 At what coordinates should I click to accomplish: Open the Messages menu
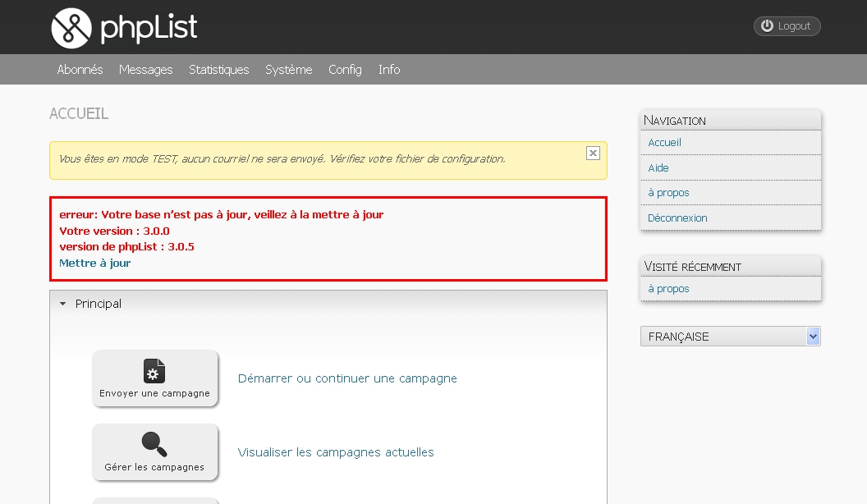145,70
